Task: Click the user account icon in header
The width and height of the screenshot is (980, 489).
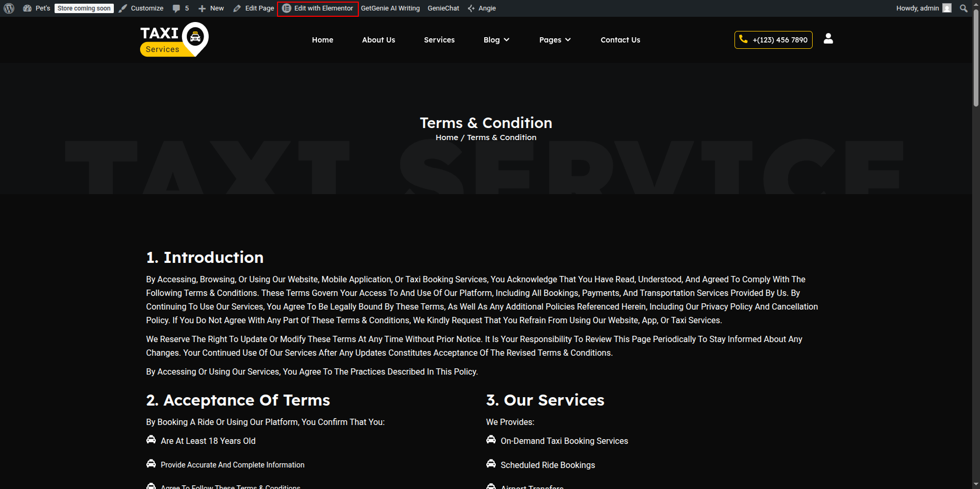Action: (x=828, y=39)
